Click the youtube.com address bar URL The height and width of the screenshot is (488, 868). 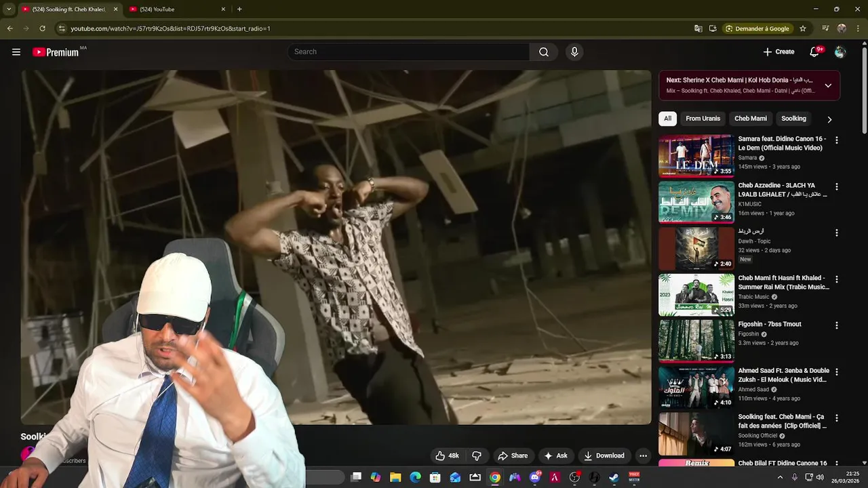(170, 28)
